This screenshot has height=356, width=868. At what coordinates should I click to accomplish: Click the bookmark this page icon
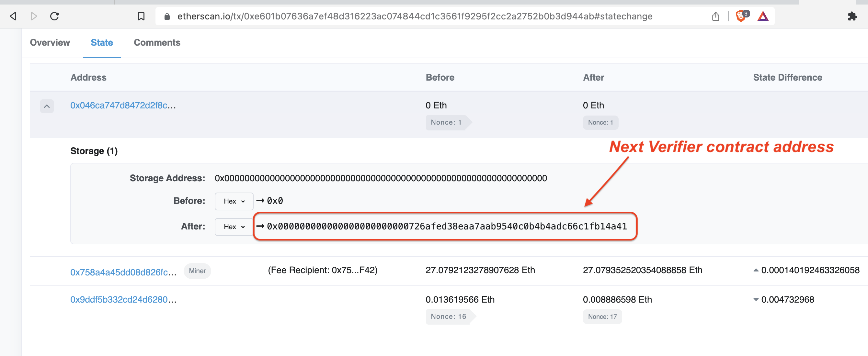tap(141, 16)
